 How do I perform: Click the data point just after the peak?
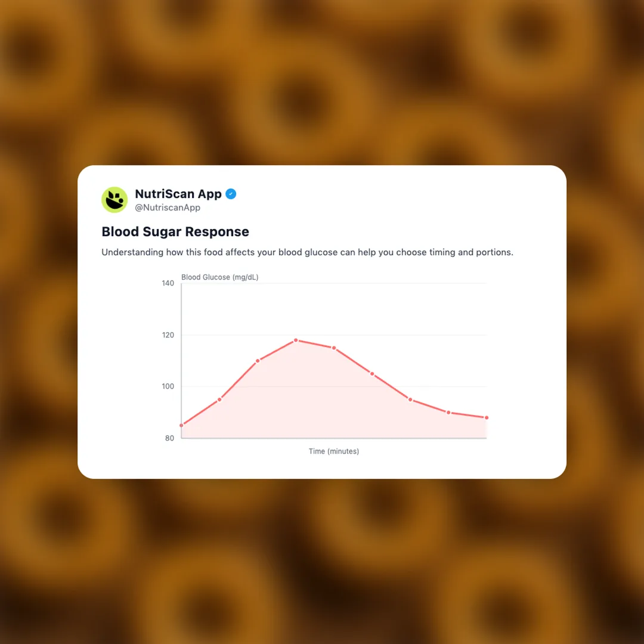point(334,348)
